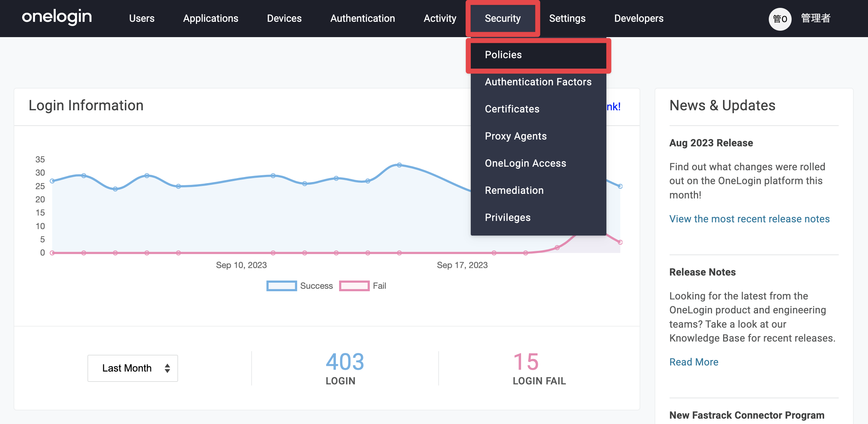
Task: Toggle the Success series legend swatch
Action: [282, 286]
